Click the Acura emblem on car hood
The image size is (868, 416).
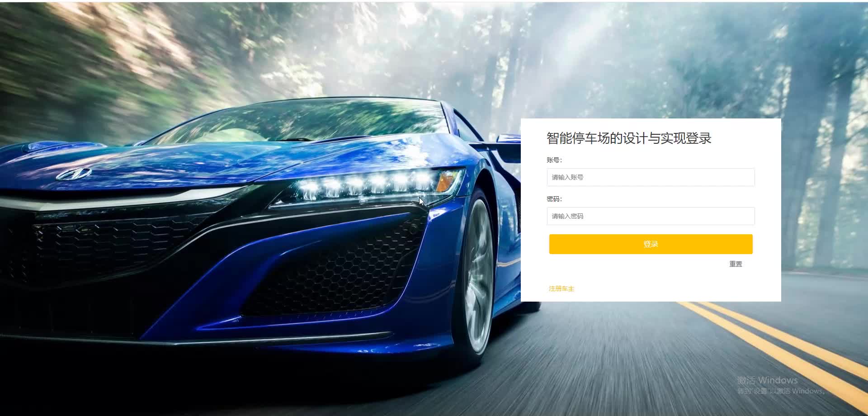73,174
